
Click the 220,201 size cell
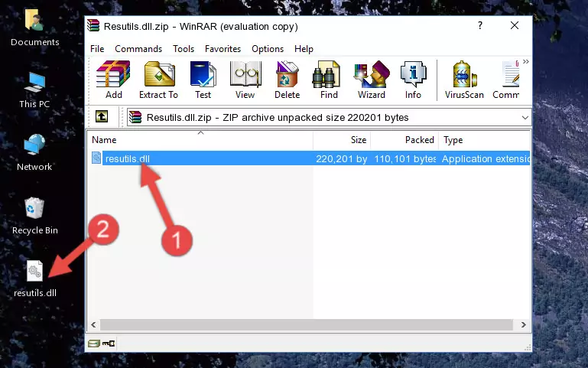pos(341,158)
